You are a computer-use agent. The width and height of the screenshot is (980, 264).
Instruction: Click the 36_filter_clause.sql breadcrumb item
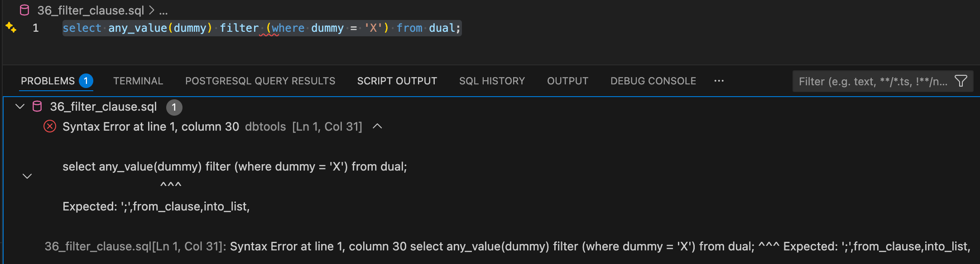91,10
